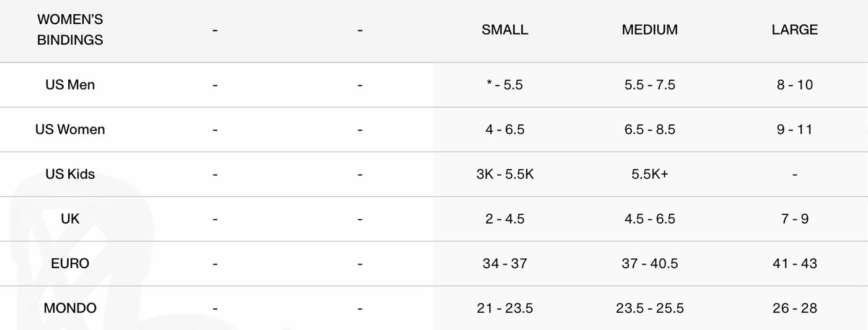Click EURO medium size 37 - 40.5
The height and width of the screenshot is (330, 868).
650,263
